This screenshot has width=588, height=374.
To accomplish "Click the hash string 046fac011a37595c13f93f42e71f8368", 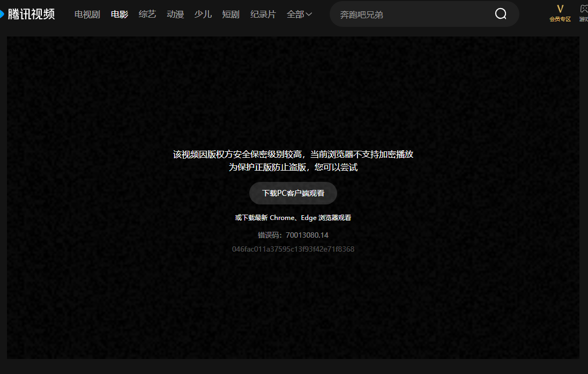I will 293,249.
